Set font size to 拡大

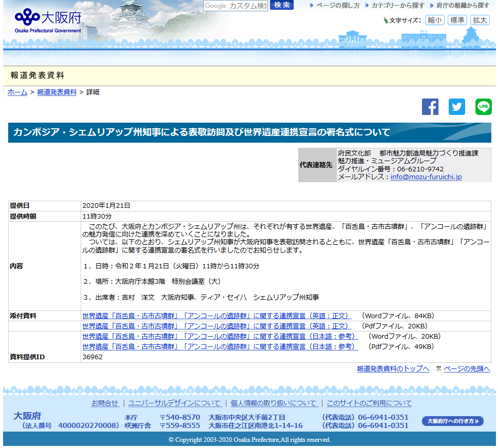(x=480, y=20)
